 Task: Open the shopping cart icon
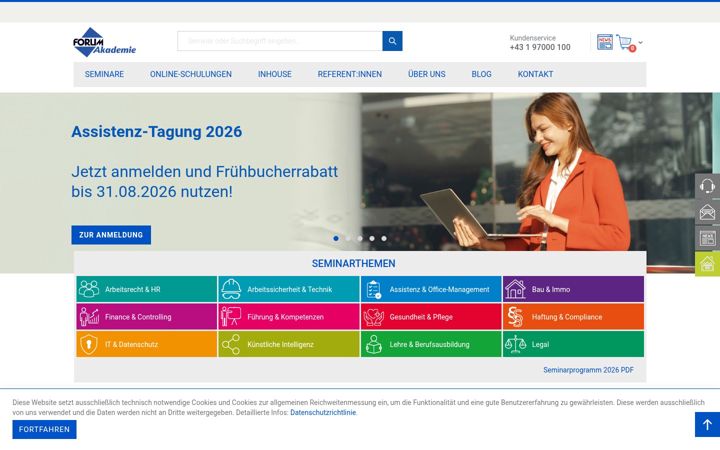[625, 43]
